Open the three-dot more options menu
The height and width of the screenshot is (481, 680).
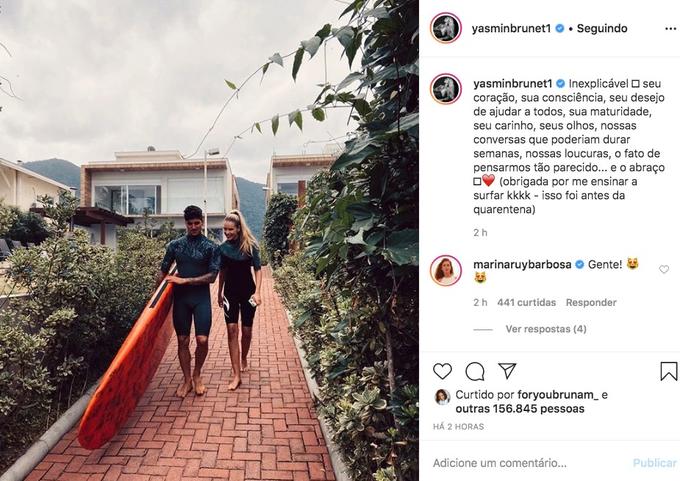point(670,29)
